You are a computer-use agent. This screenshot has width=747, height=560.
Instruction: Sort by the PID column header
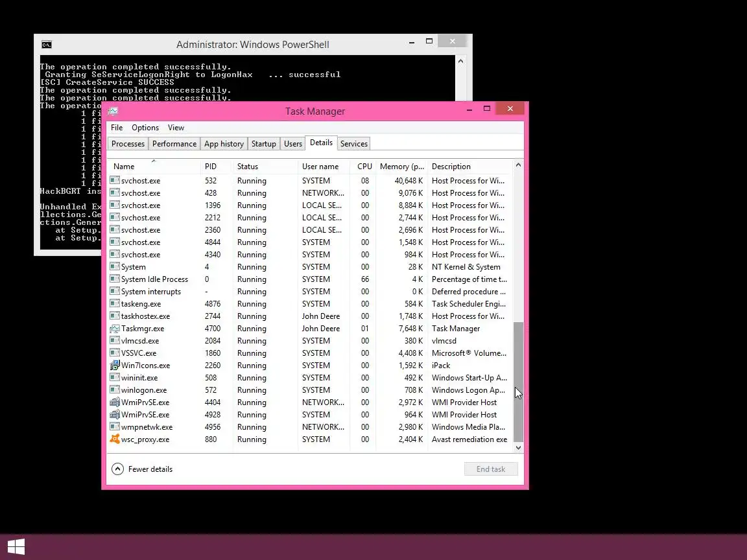[x=217, y=166]
